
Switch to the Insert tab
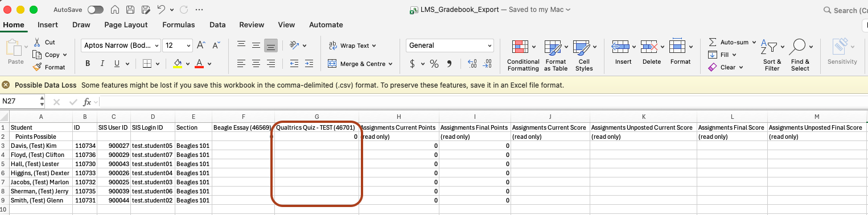(x=48, y=25)
